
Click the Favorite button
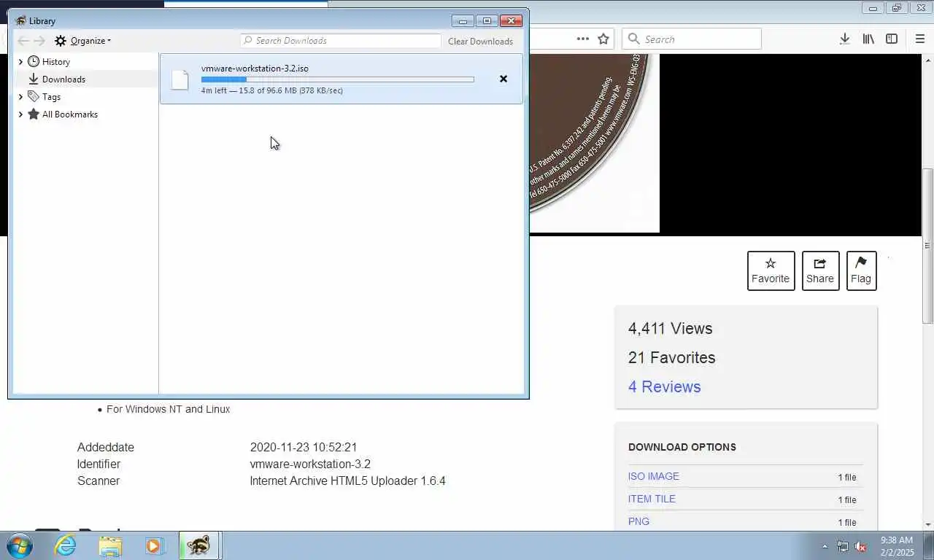[x=771, y=271]
